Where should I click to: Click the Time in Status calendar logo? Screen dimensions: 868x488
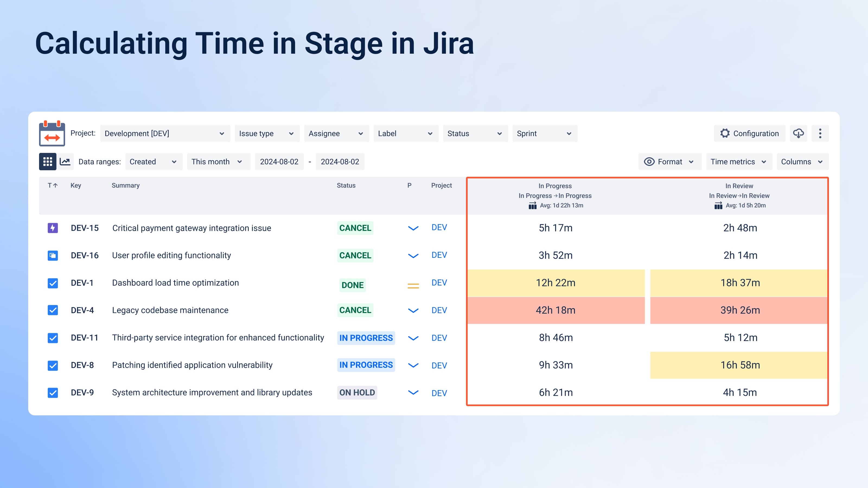point(52,133)
